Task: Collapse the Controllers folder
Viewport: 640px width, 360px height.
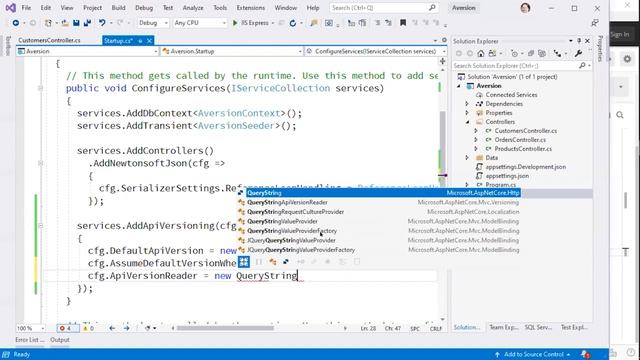Action: coord(467,122)
